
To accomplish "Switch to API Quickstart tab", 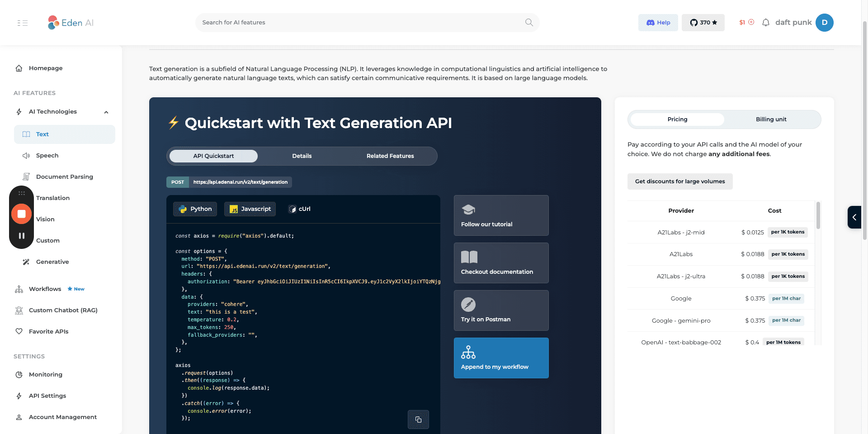I will click(x=213, y=156).
